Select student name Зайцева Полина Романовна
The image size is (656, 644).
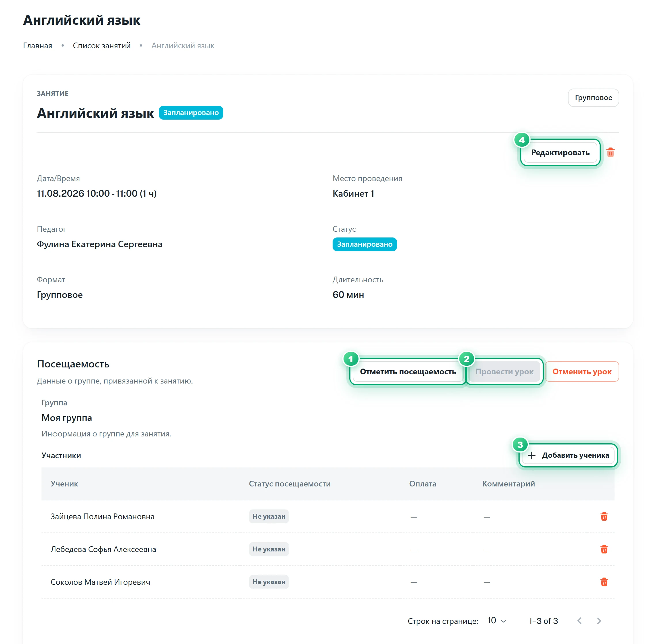click(x=102, y=516)
